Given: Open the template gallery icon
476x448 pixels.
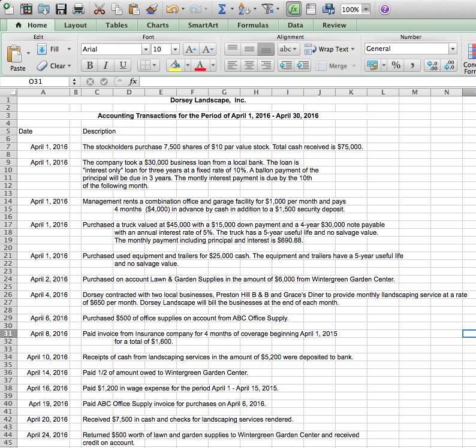Looking at the screenshot, I should pos(26,9).
